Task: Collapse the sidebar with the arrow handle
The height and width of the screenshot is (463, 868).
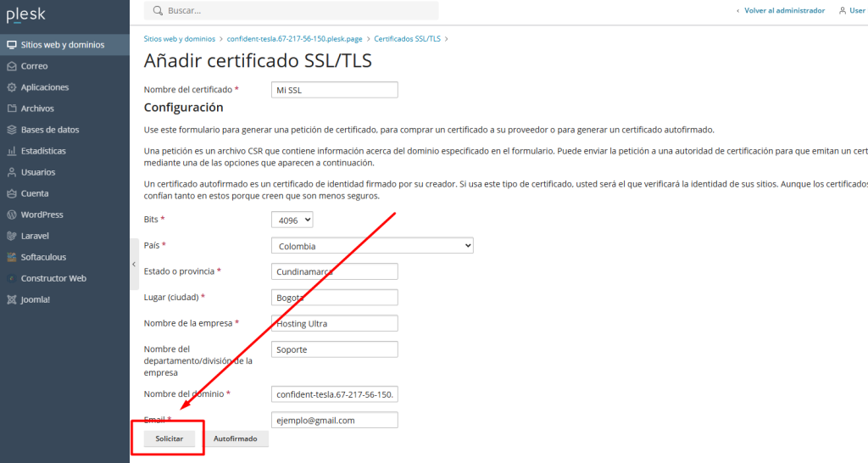Action: coord(134,264)
